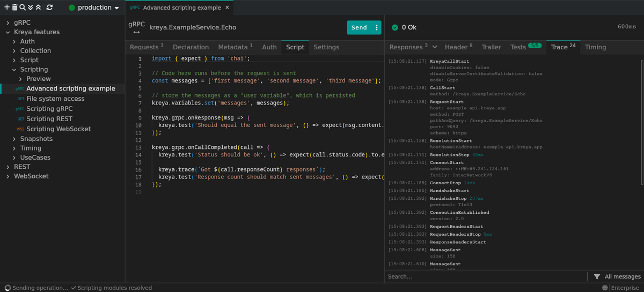The width and height of the screenshot is (644, 292).
Task: Click the trash delete icon
Action: tap(14, 8)
